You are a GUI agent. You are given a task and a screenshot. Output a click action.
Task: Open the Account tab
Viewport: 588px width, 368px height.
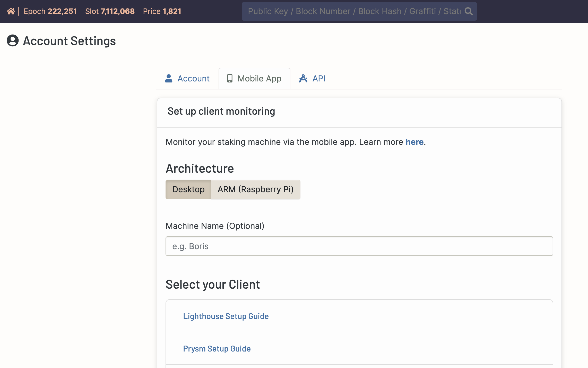click(x=193, y=78)
